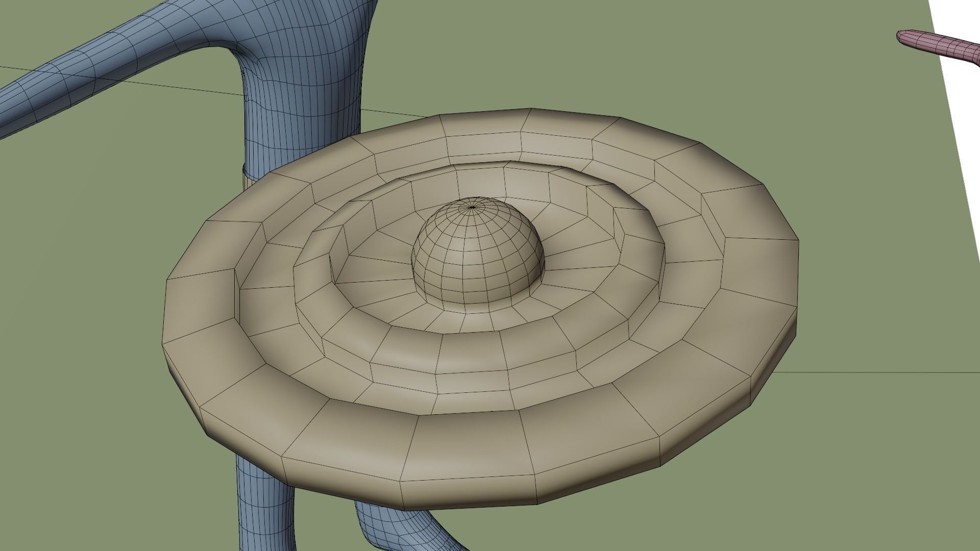Viewport: 980px width, 551px height.
Task: Select the far back face of the outer ring
Action: (485, 122)
